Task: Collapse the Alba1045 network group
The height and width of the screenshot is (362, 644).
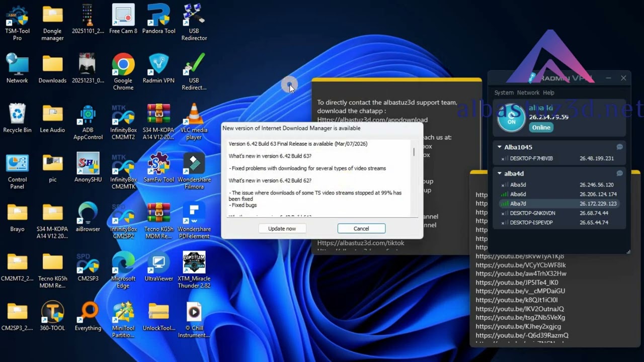Action: (x=500, y=147)
